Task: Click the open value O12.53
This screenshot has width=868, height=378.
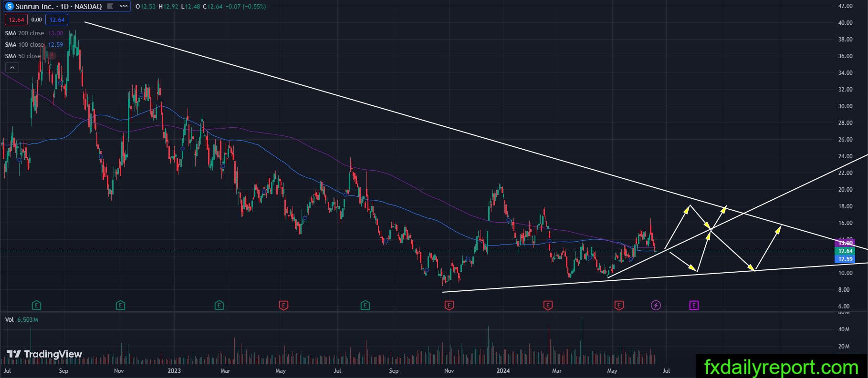Action: click(x=146, y=7)
